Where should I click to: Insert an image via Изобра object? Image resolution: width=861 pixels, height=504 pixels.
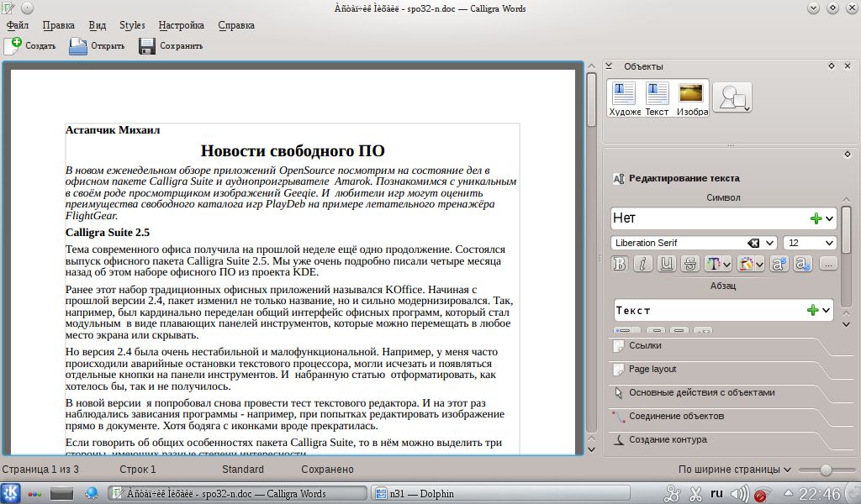(691, 99)
